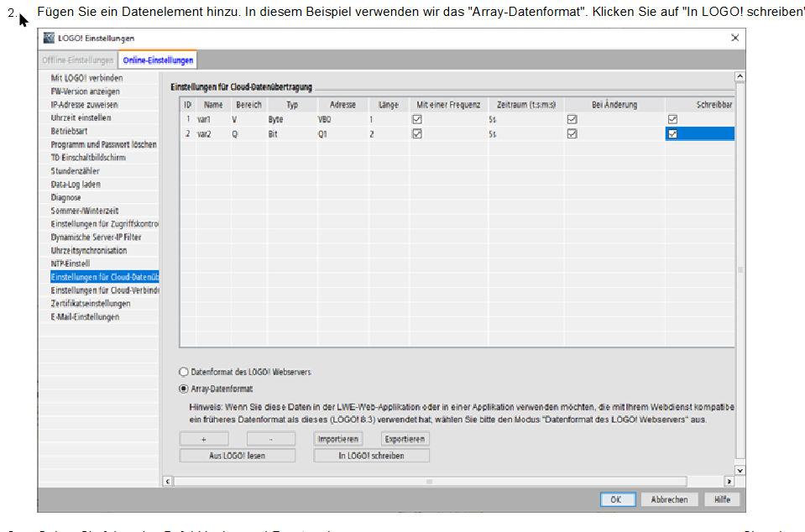This screenshot has height=532, width=805.
Task: Click the 'Name' column header
Action: [x=213, y=105]
